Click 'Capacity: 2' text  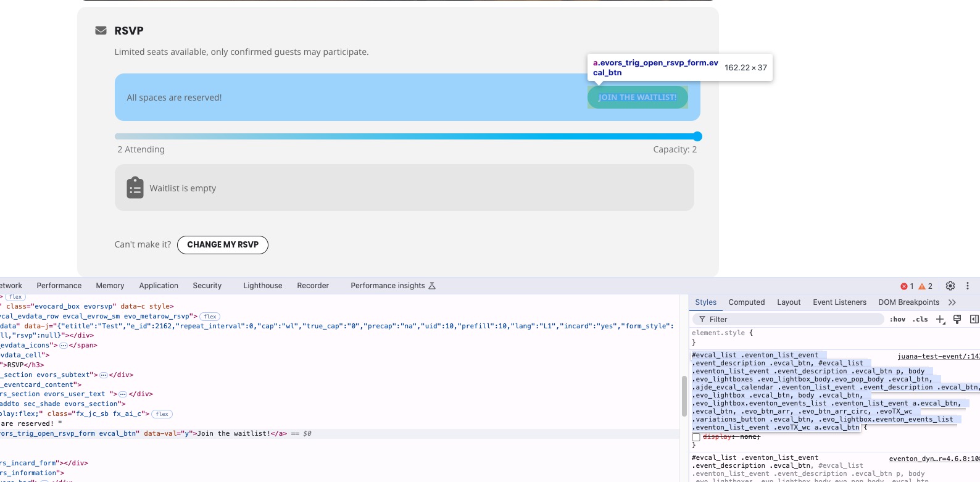pos(675,149)
